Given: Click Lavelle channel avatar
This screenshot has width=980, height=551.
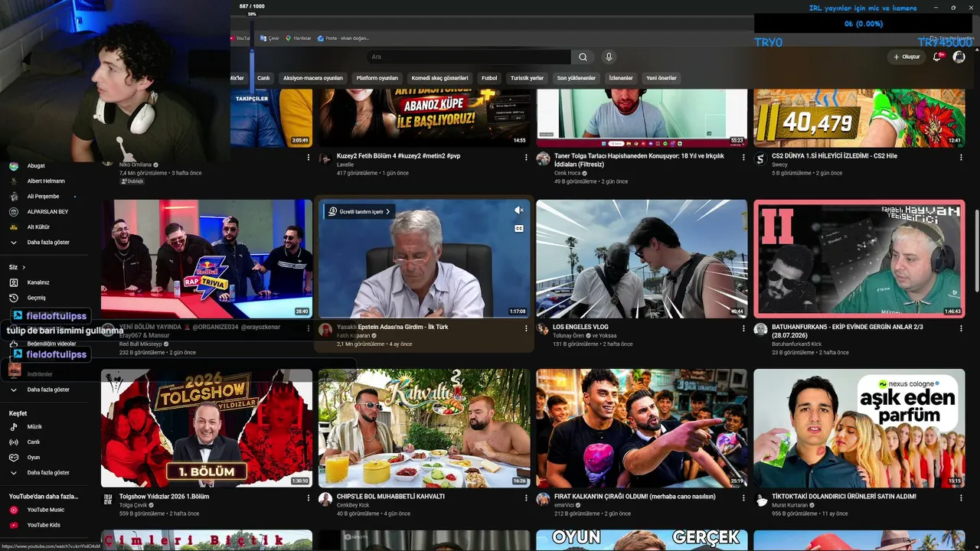Looking at the screenshot, I should point(325,158).
